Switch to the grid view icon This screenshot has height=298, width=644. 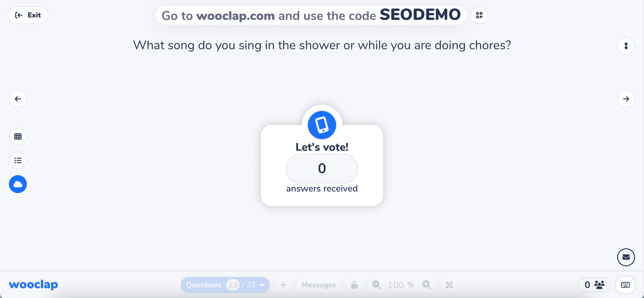click(x=18, y=136)
